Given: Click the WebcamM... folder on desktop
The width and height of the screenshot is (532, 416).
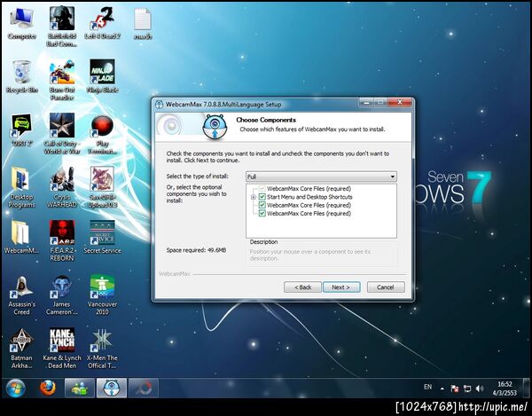Looking at the screenshot, I should pos(21,238).
